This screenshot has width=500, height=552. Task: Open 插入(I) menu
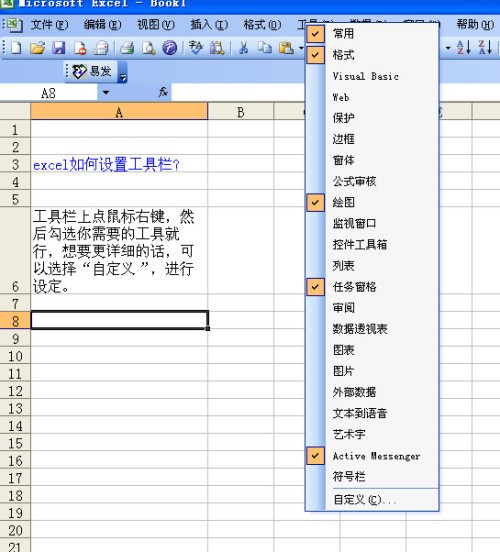pyautogui.click(x=209, y=25)
